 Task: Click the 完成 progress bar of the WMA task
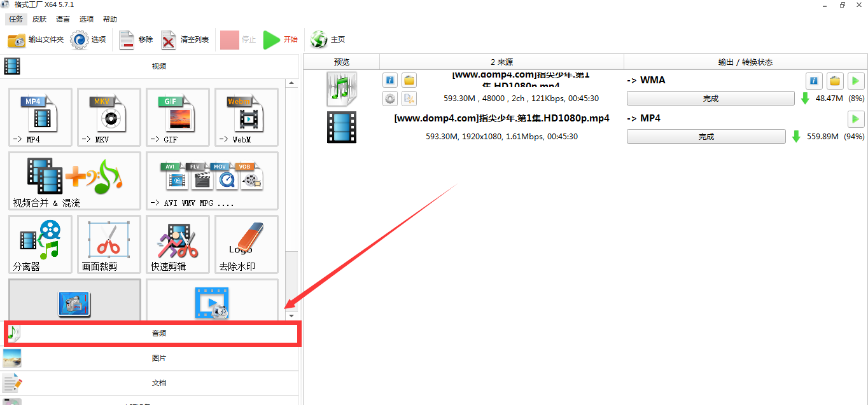pyautogui.click(x=711, y=99)
